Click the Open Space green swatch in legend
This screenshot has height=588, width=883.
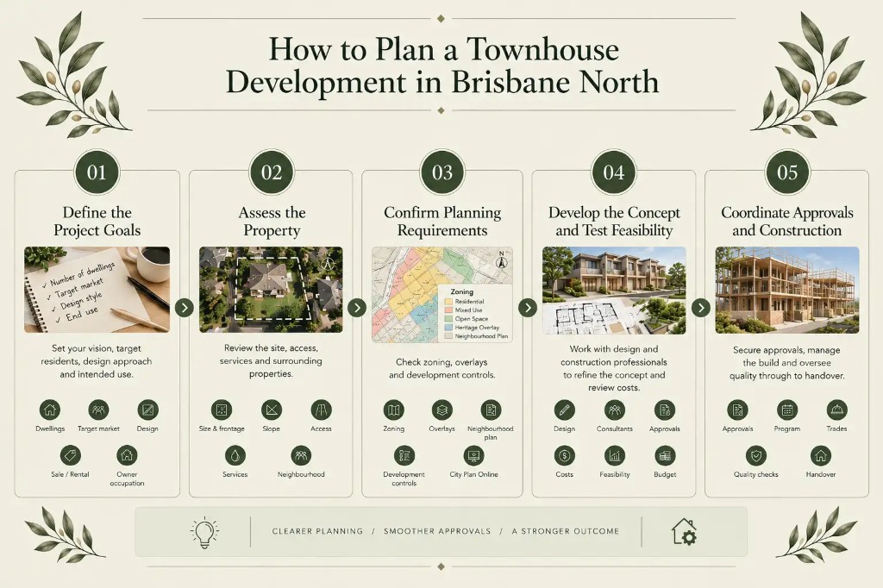click(x=448, y=319)
